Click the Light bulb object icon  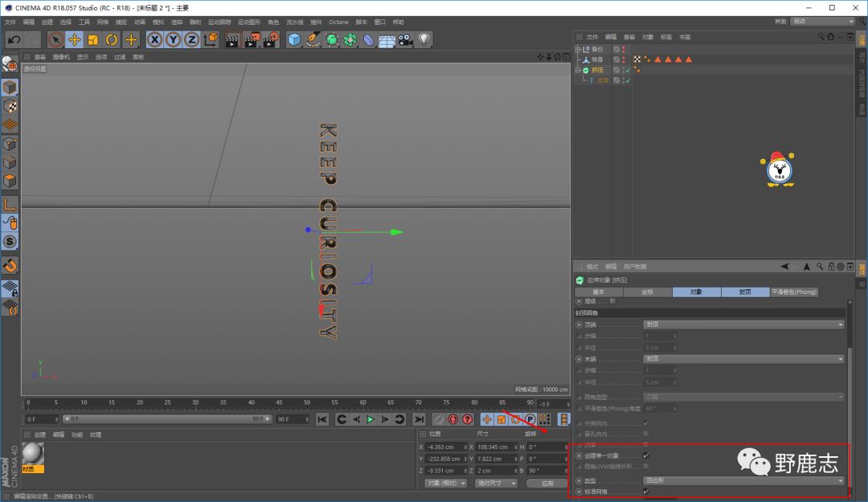[x=424, y=39]
